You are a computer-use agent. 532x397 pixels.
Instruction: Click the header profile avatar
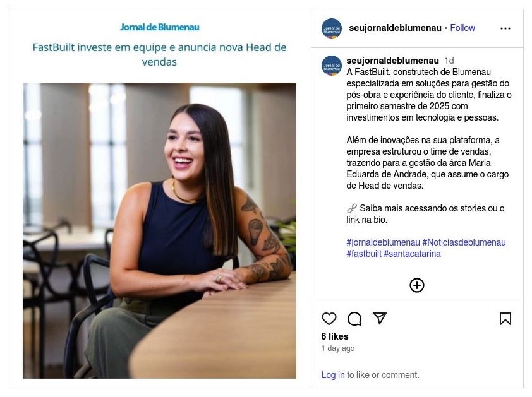(x=332, y=28)
